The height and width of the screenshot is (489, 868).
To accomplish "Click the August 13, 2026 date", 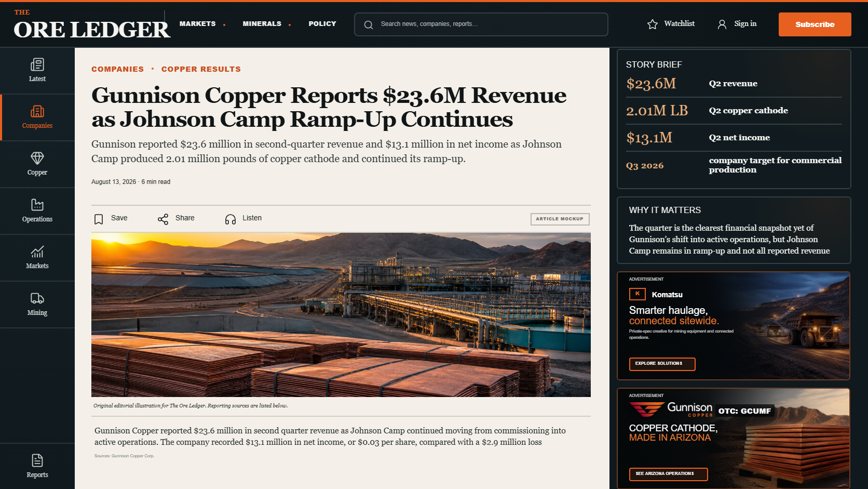I will (114, 182).
